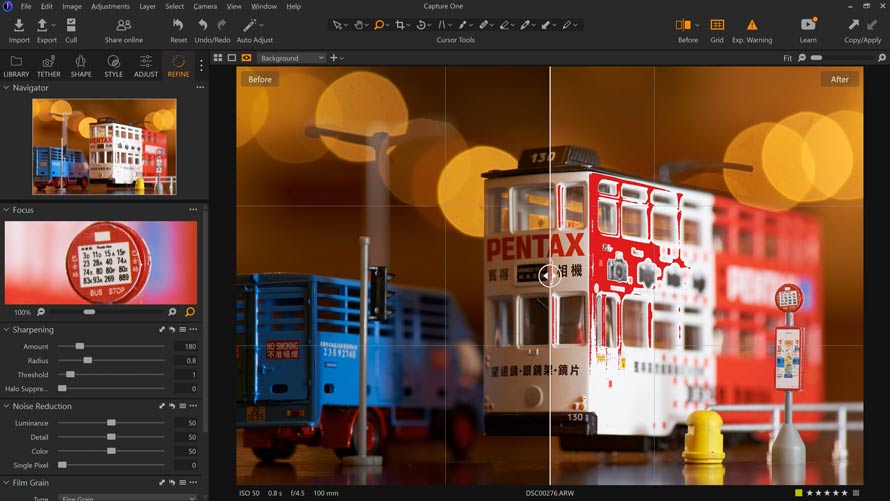Viewport: 890px width, 501px height.
Task: Choose the Rotate cursor tool
Action: point(421,25)
